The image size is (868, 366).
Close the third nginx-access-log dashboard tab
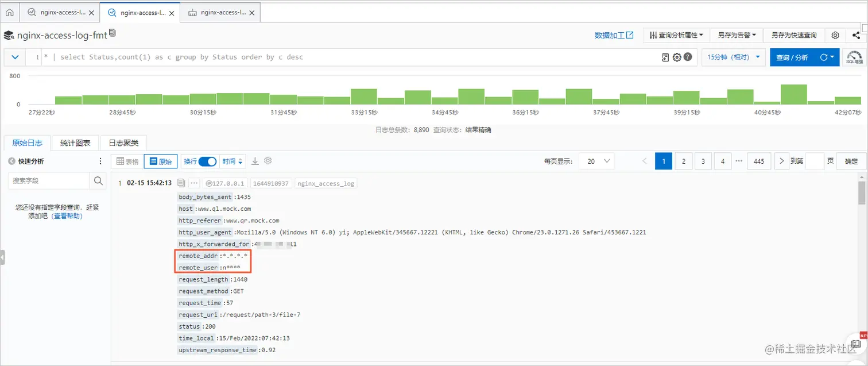click(251, 12)
